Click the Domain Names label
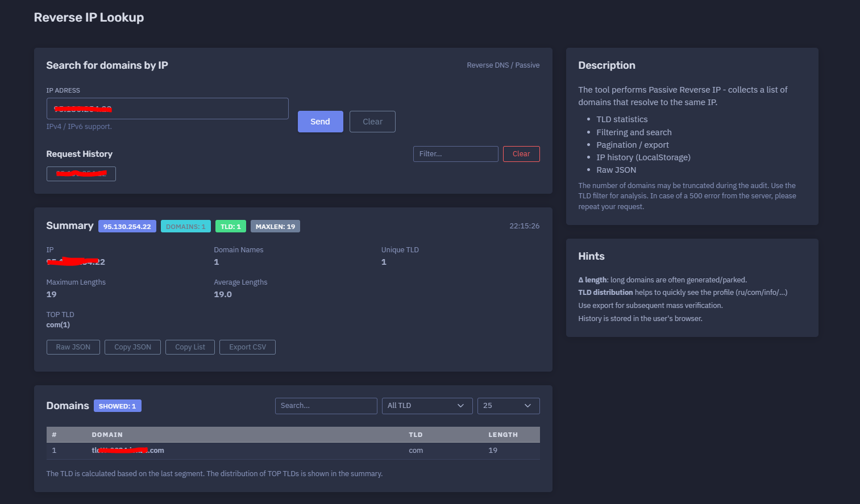This screenshot has height=504, width=860. pyautogui.click(x=238, y=250)
